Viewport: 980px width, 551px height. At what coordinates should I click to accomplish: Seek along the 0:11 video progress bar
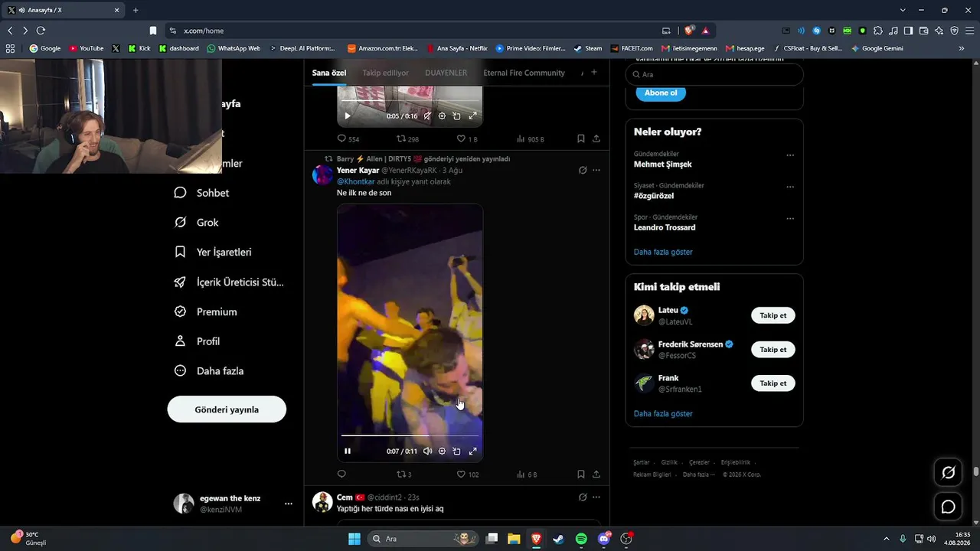410,435
